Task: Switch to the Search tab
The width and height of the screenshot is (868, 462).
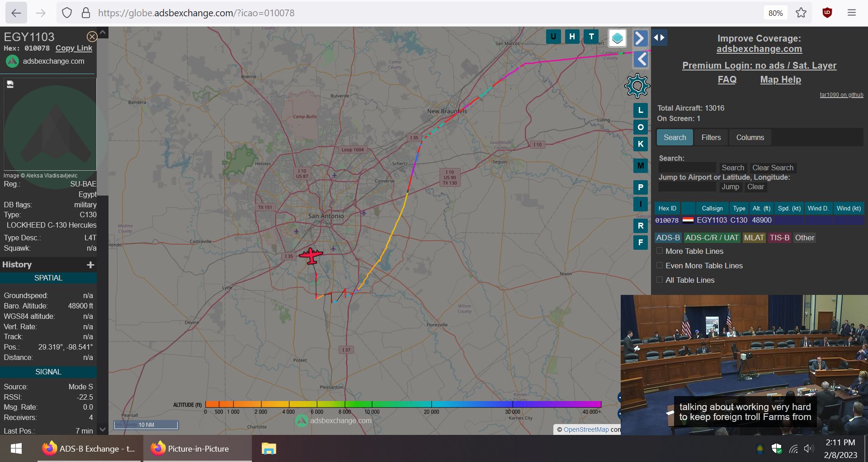Action: pyautogui.click(x=675, y=137)
